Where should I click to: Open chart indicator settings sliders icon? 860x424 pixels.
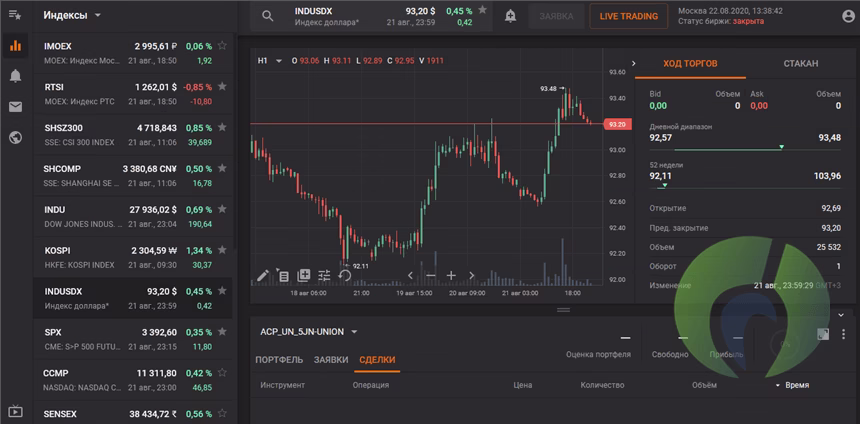[x=324, y=275]
